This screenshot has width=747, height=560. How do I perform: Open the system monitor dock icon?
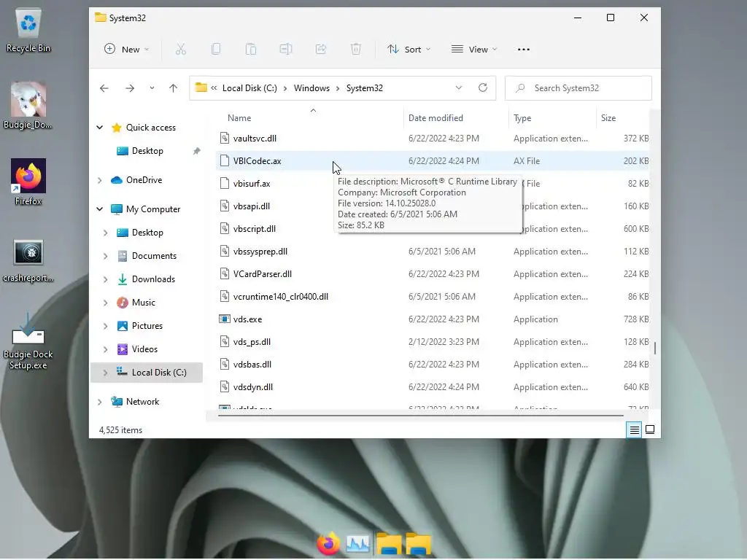click(357, 544)
